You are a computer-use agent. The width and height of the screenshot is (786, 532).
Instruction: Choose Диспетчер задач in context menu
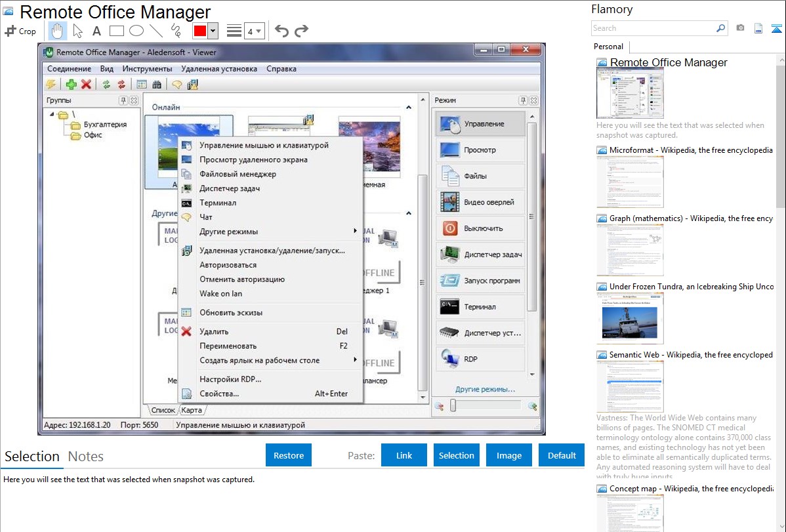(x=271, y=188)
